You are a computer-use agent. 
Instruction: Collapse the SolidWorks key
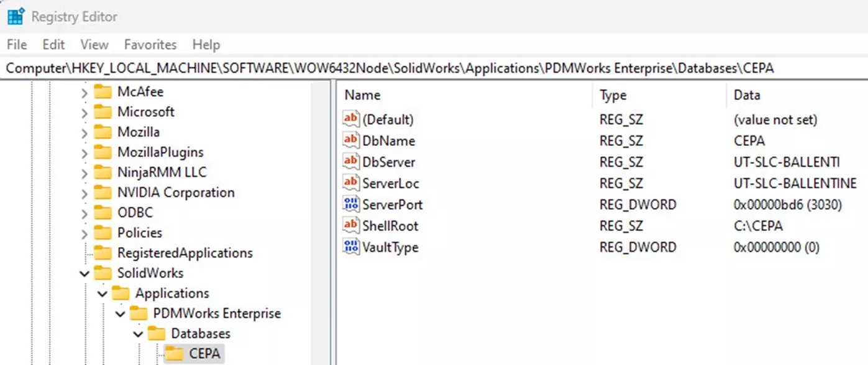[85, 273]
